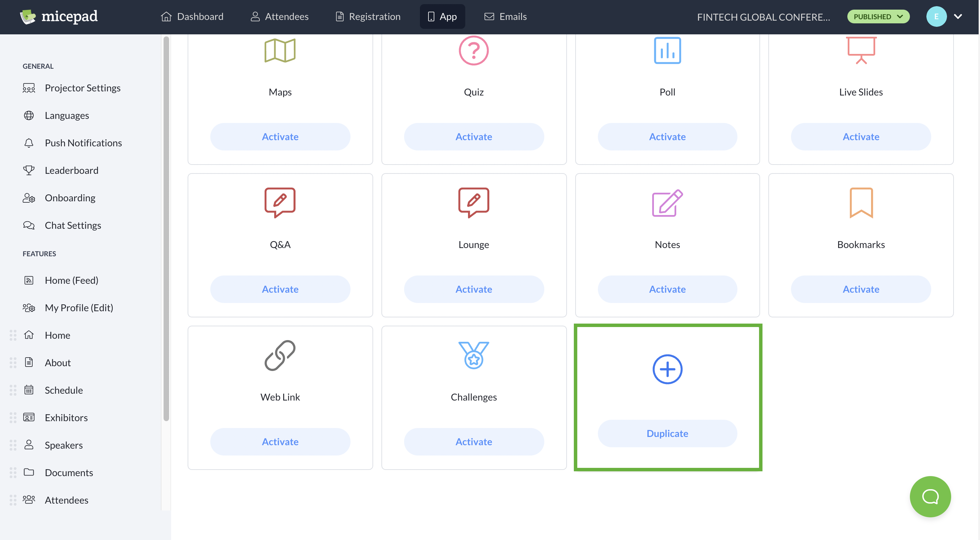
Task: Activate the Q&A feature
Action: click(280, 289)
